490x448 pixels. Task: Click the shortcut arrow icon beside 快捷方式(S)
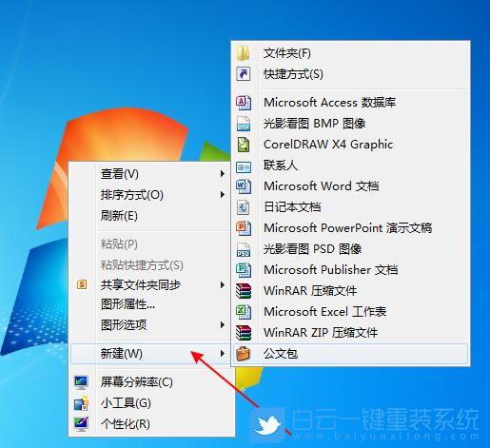coord(244,74)
